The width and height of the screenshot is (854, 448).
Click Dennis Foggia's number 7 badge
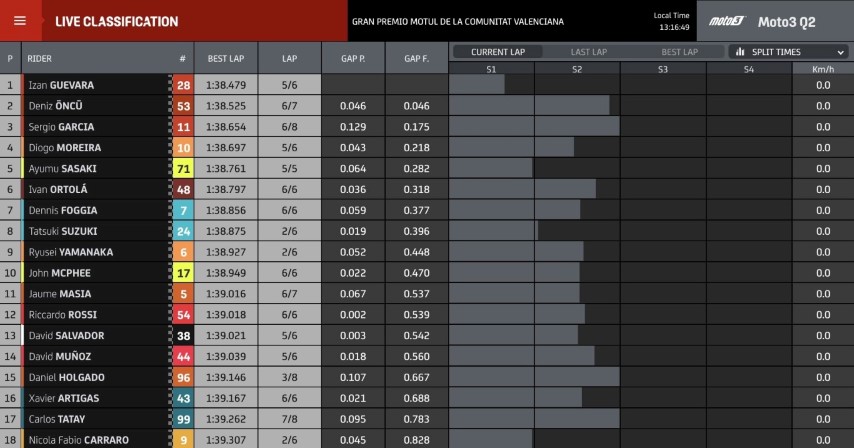click(x=183, y=211)
